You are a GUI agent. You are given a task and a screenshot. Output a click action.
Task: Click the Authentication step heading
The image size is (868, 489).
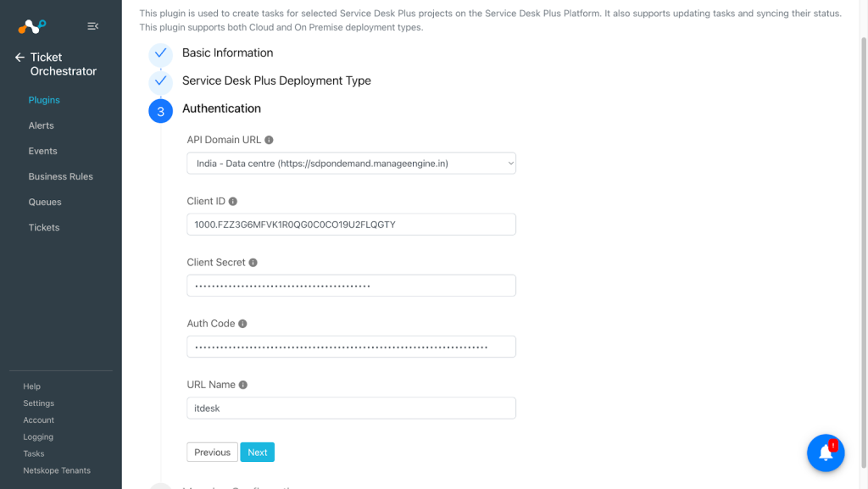pyautogui.click(x=221, y=108)
